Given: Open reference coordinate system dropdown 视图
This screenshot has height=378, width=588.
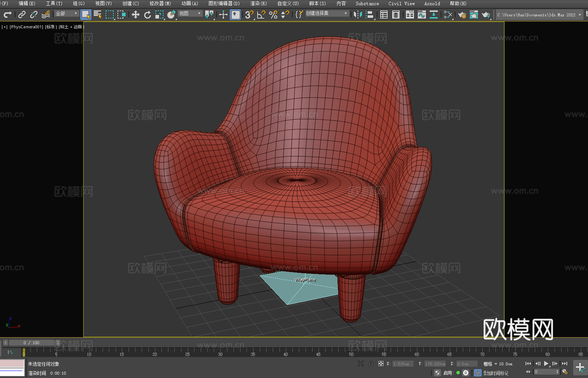Looking at the screenshot, I should (190, 13).
